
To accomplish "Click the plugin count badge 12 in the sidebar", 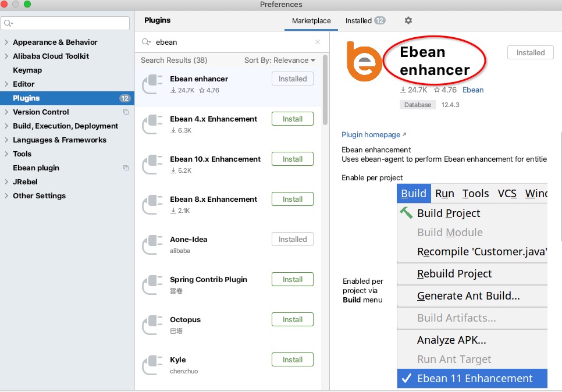I will coord(125,98).
